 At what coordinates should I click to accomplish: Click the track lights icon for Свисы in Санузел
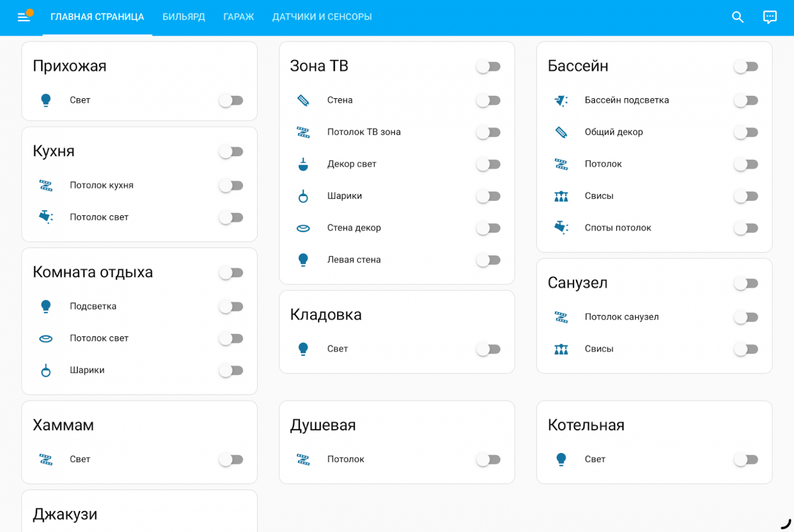tap(561, 349)
